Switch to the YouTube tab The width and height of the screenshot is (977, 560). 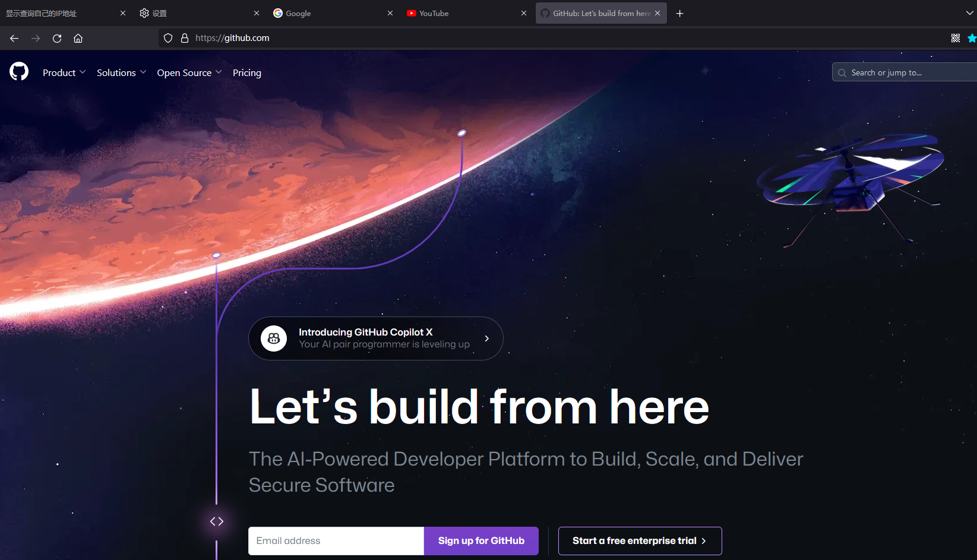pyautogui.click(x=466, y=13)
